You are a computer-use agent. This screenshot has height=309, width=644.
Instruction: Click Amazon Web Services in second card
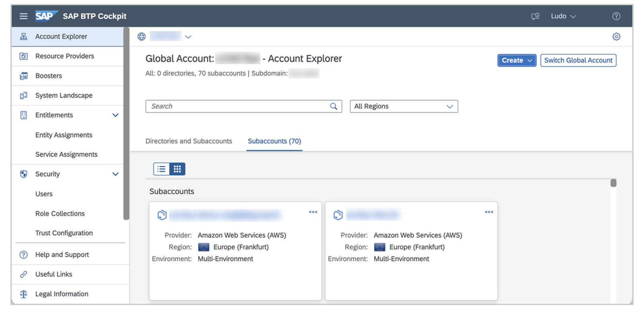[x=418, y=235]
